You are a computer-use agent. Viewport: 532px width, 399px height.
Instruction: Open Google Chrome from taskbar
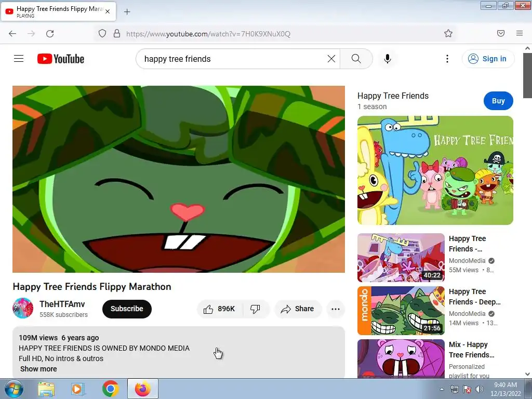[x=110, y=389]
